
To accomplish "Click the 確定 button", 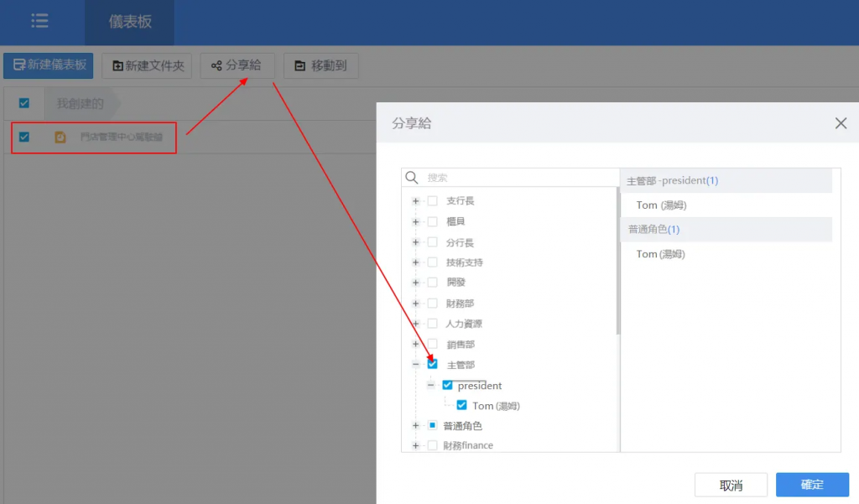I will (x=812, y=484).
